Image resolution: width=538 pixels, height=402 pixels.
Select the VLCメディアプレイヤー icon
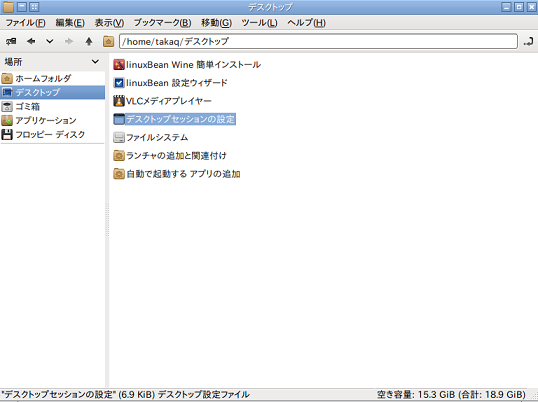[x=119, y=101]
